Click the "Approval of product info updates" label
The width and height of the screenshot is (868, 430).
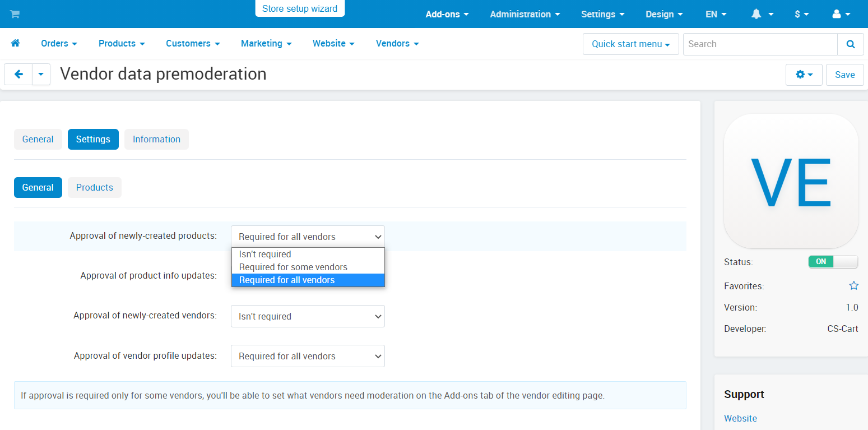148,275
